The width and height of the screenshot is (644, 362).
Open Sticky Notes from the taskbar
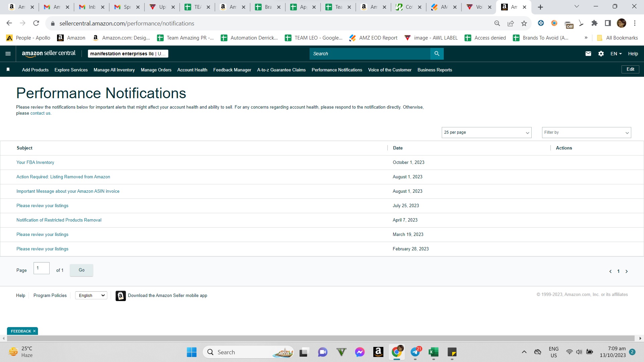tap(452, 352)
